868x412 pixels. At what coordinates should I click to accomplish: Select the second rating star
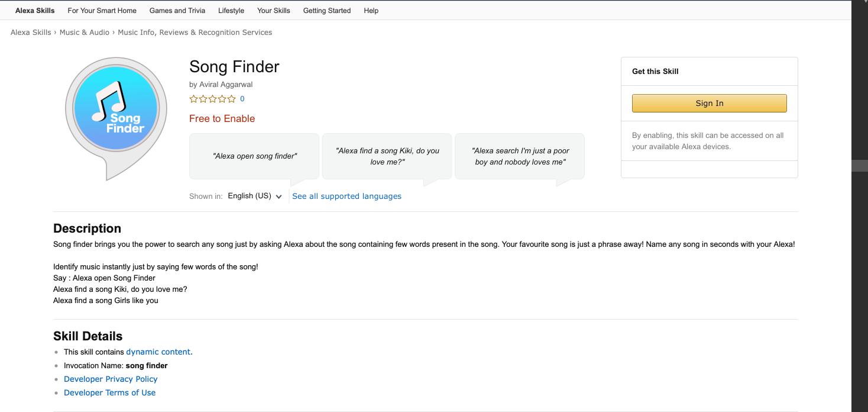click(x=203, y=98)
